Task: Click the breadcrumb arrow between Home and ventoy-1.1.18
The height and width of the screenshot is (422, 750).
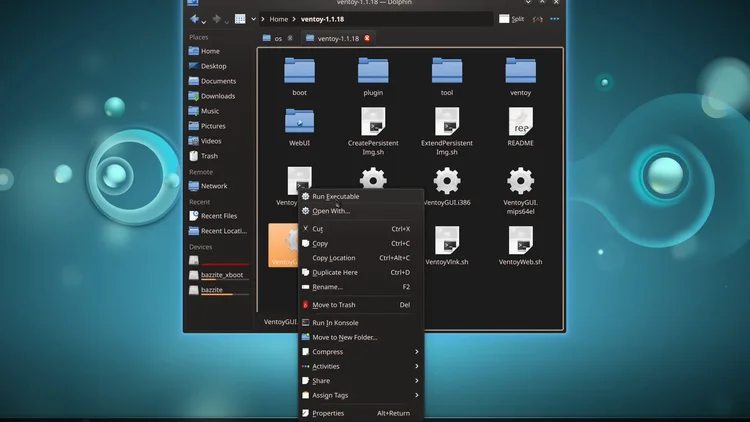Action: [295, 19]
